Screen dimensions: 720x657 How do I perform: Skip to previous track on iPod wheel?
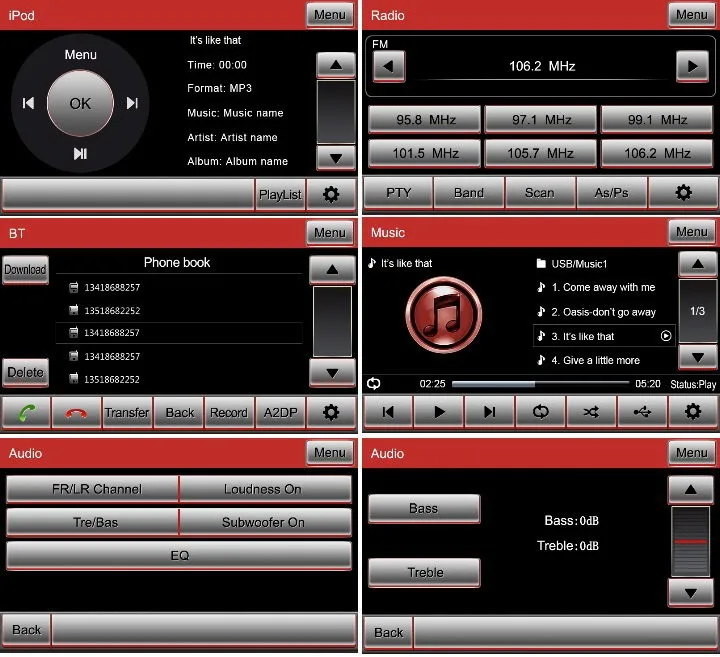pyautogui.click(x=28, y=103)
